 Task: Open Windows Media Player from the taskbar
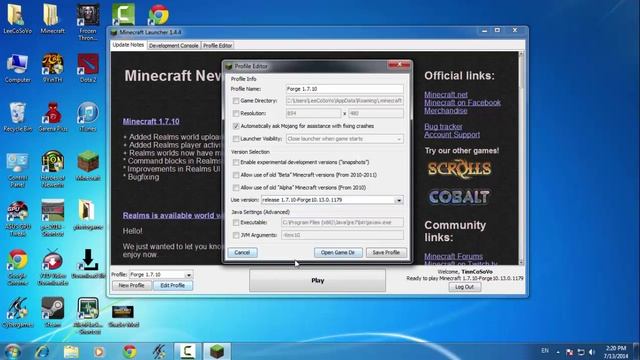99,351
